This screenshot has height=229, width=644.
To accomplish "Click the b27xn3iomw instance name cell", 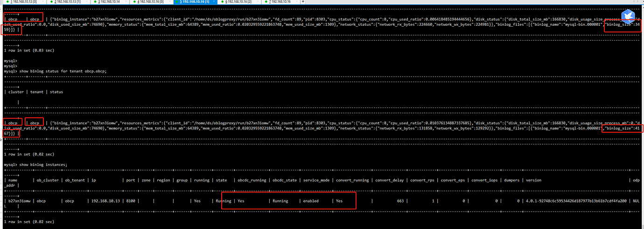I will [x=19, y=200].
